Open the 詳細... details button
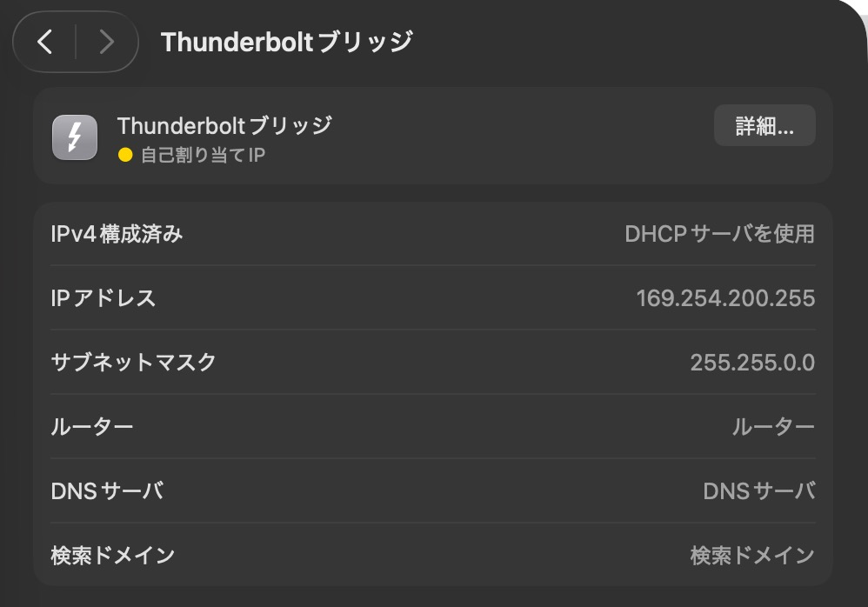This screenshot has width=868, height=607. (765, 126)
